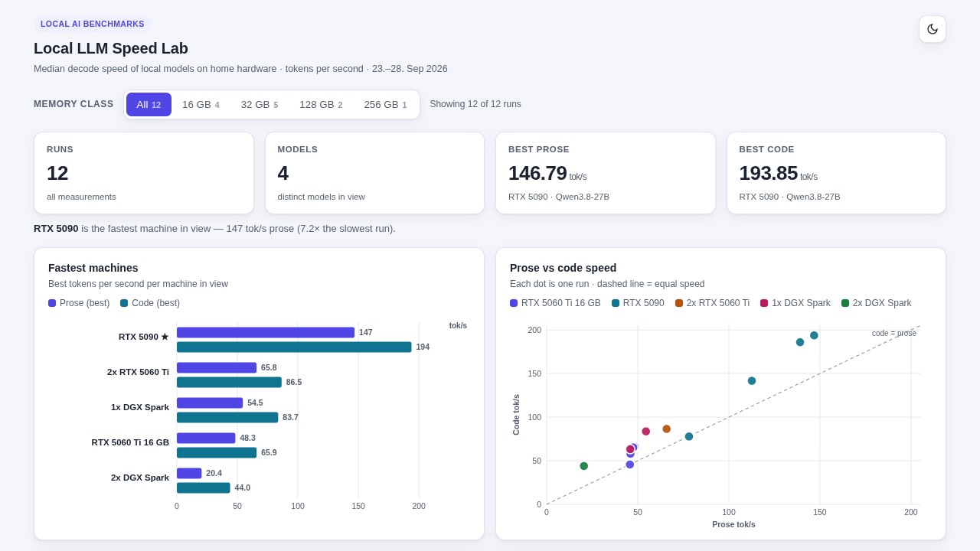Click the RTX 5090 prose bar (147)
The image size is (980, 551).
tap(266, 332)
